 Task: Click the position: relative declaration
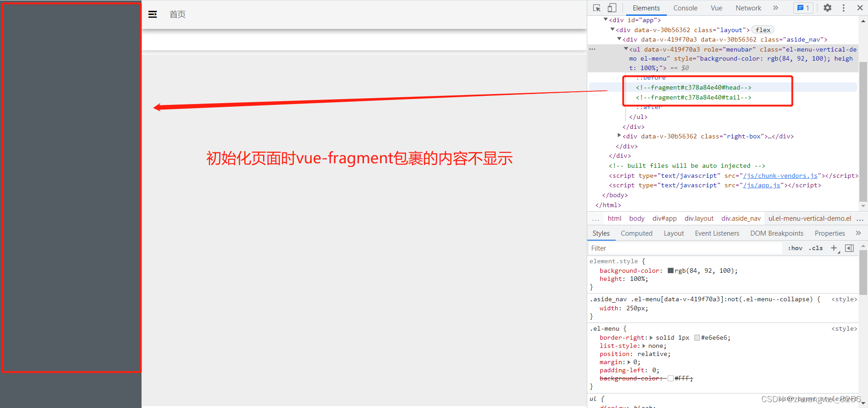(x=635, y=354)
